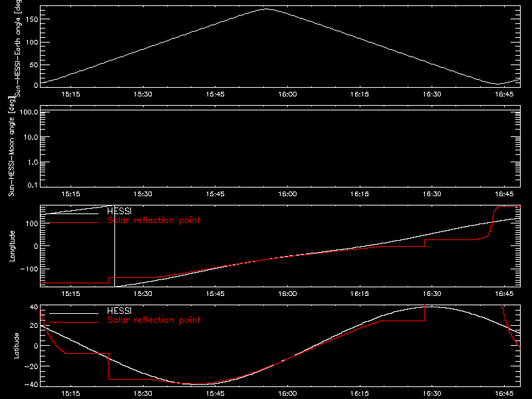Click 15:30 under the Earth angle plot
Viewport: 532px width, 399px height.
(143, 94)
